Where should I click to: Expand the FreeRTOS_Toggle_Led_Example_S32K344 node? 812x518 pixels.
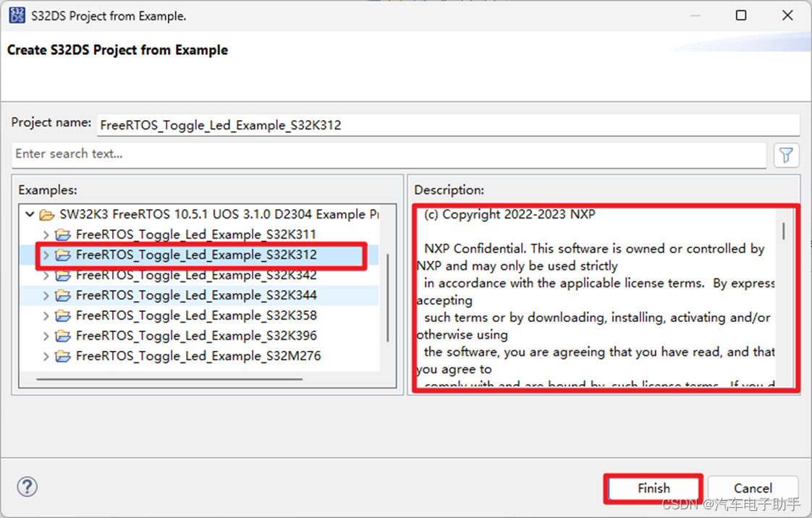coord(46,295)
